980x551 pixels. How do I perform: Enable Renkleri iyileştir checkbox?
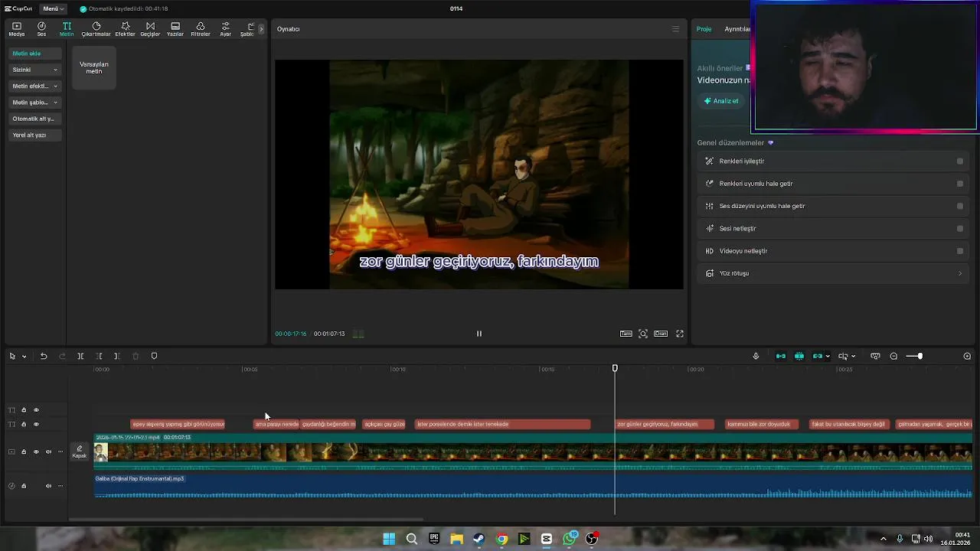point(960,161)
